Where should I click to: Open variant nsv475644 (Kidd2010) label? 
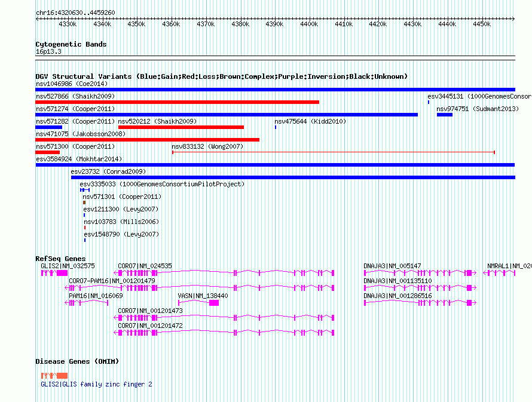click(310, 121)
